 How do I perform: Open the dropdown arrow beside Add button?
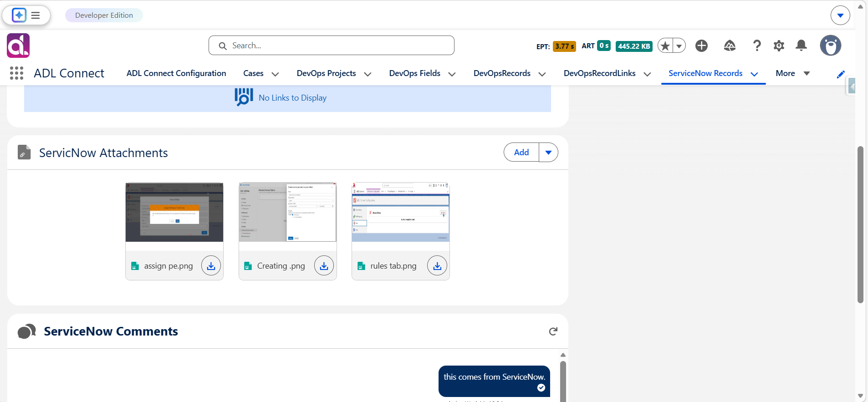point(548,153)
